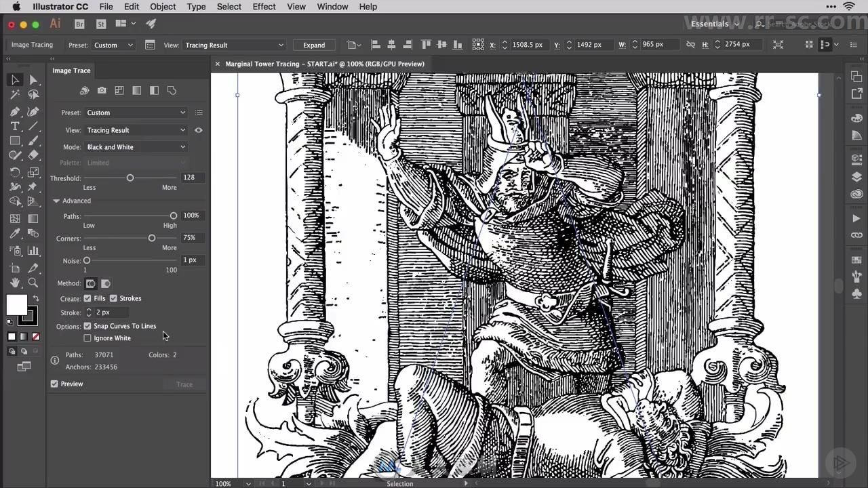
Task: Select the Abutting method icon
Action: pyautogui.click(x=91, y=283)
